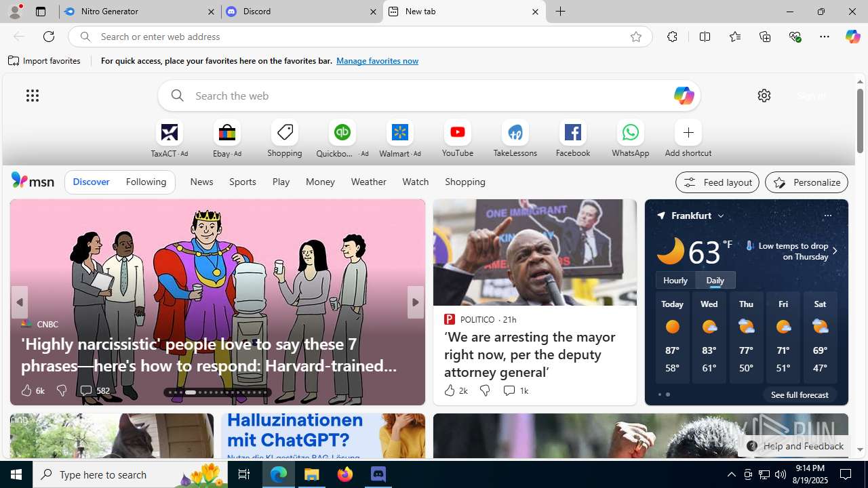Open the Weather menu item
The image size is (868, 488).
click(368, 182)
